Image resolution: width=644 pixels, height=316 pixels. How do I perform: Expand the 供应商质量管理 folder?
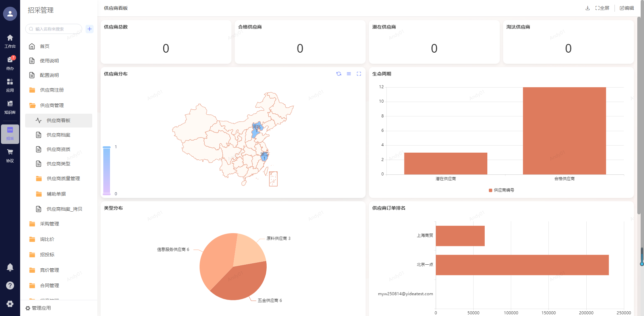(63, 178)
